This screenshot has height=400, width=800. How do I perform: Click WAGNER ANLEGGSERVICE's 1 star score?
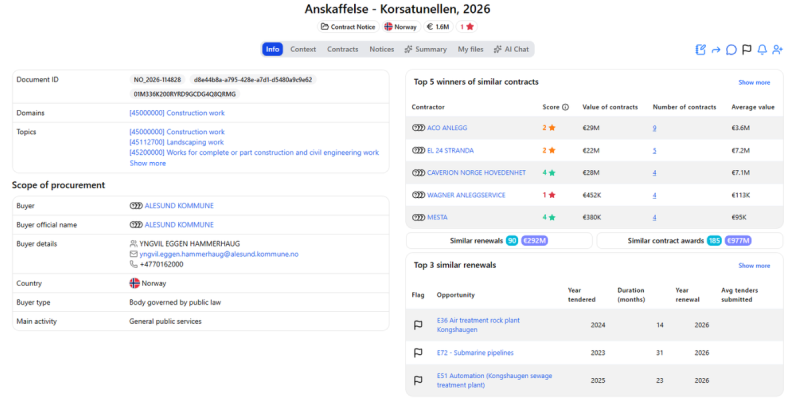coord(548,195)
